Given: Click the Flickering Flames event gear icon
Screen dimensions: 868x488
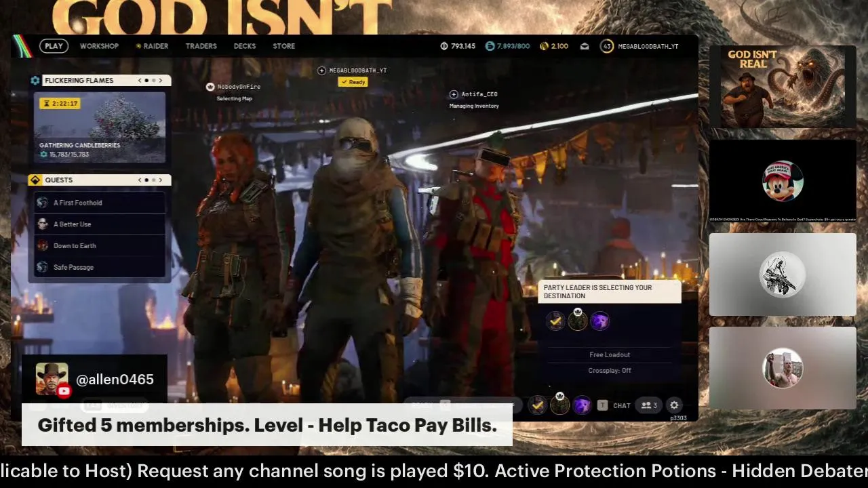Looking at the screenshot, I should (x=35, y=80).
